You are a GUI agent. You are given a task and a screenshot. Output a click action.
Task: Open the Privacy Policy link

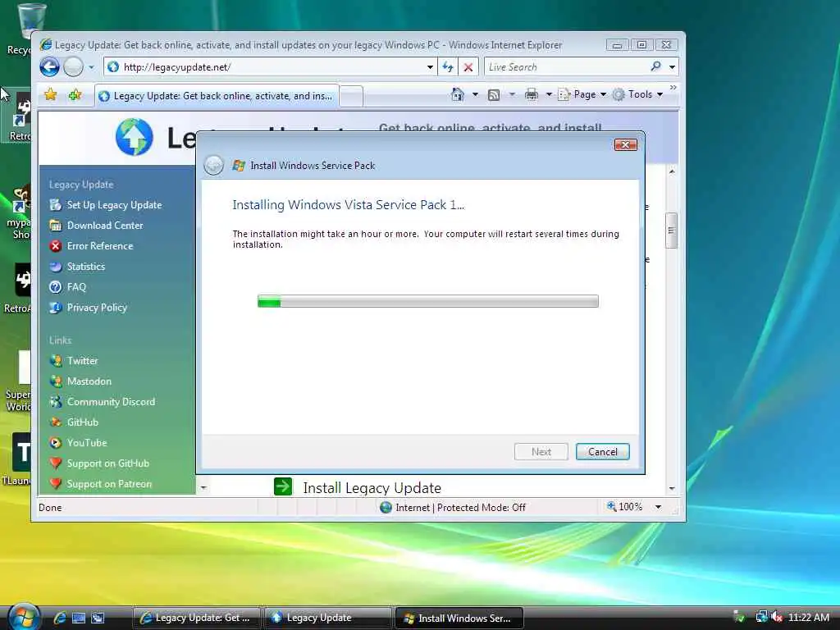[97, 308]
